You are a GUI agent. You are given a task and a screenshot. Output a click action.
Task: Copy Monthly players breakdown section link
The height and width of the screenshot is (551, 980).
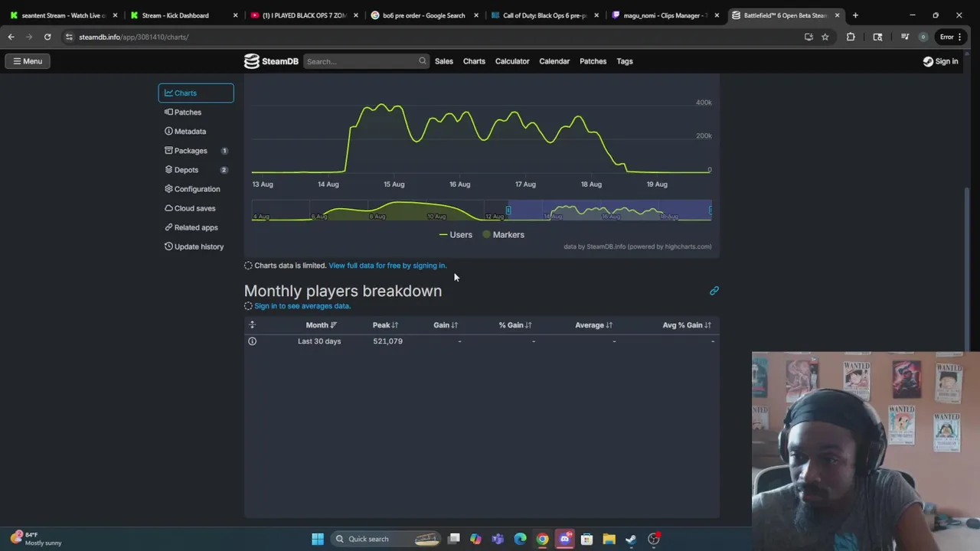coord(714,291)
